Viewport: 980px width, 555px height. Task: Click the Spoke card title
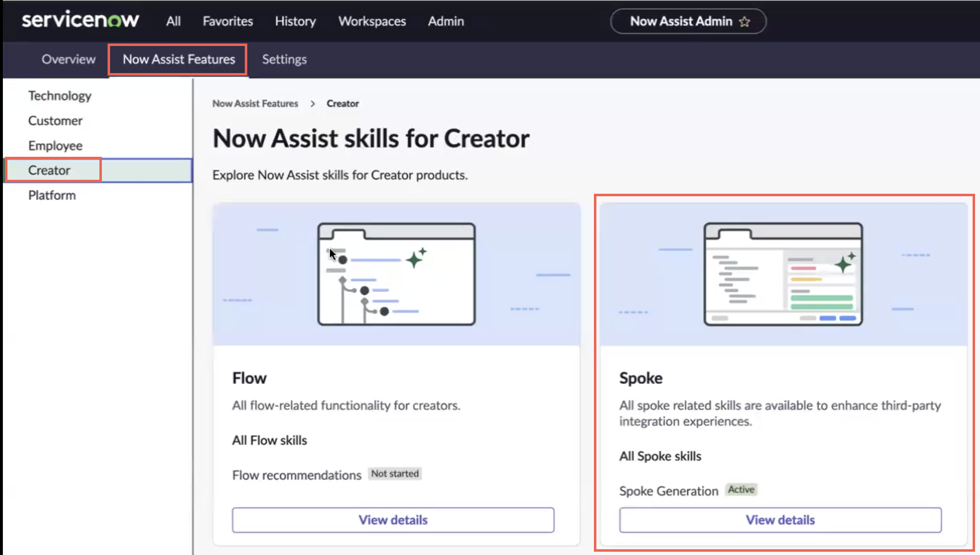[x=641, y=378]
